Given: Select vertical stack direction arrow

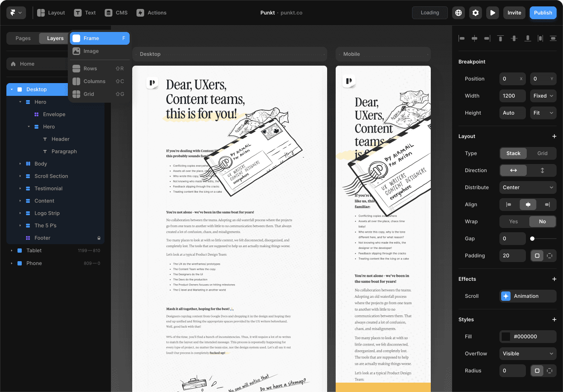Looking at the screenshot, I should point(542,170).
